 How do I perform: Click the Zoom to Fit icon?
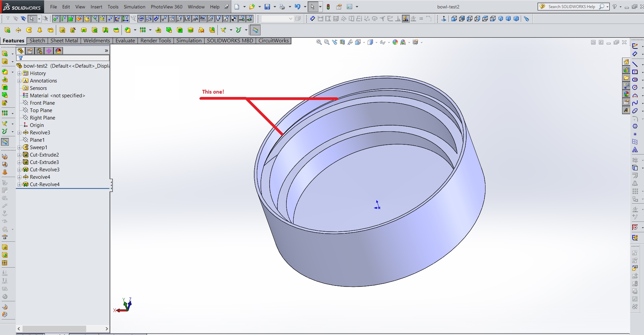(319, 42)
